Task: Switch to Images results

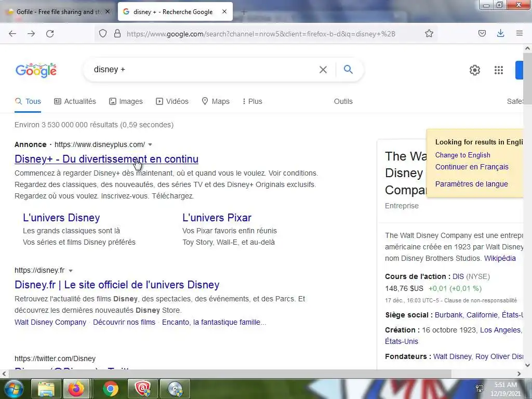Action: [126, 101]
